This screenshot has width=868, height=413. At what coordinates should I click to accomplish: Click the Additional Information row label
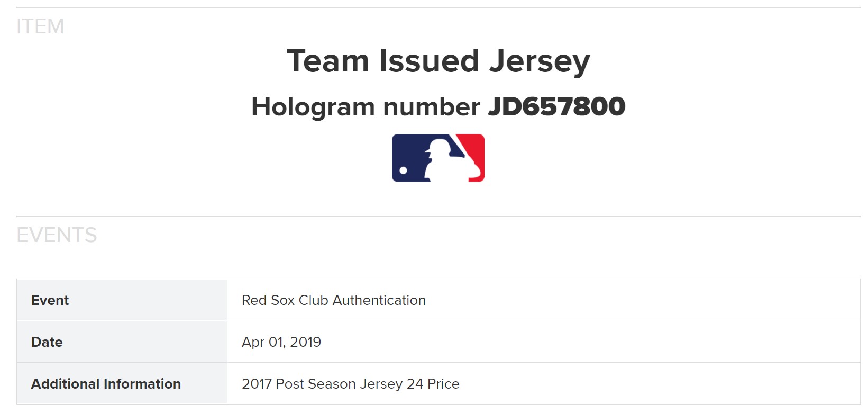click(x=106, y=384)
